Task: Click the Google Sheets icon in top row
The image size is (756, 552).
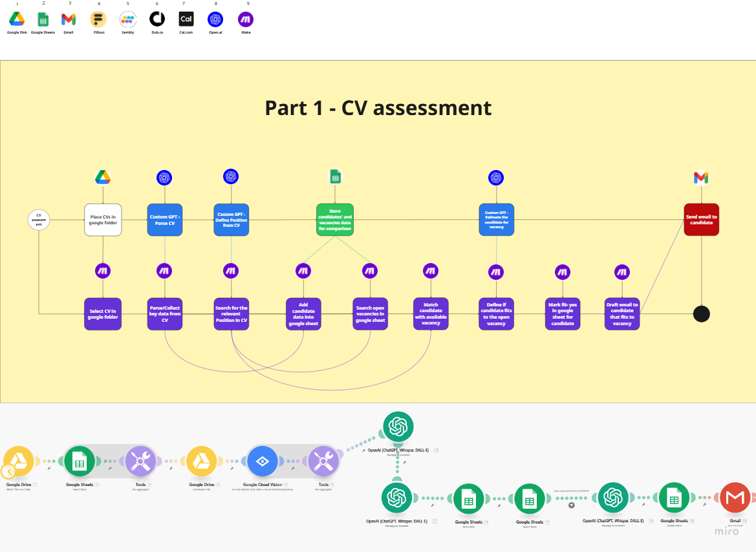Action: click(x=43, y=19)
